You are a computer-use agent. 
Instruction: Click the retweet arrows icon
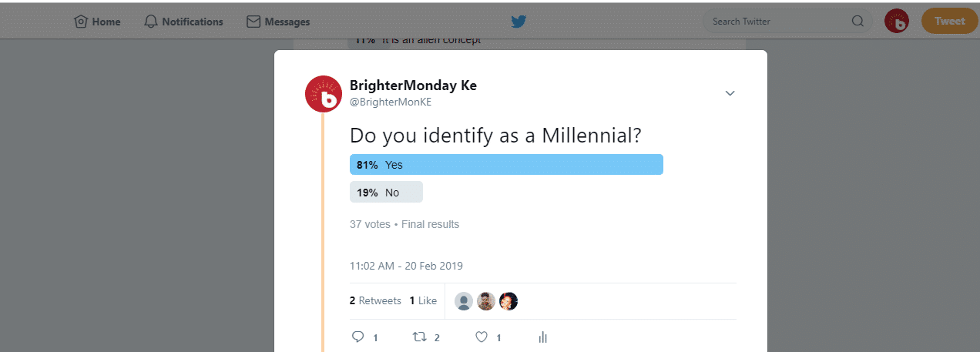pos(420,337)
